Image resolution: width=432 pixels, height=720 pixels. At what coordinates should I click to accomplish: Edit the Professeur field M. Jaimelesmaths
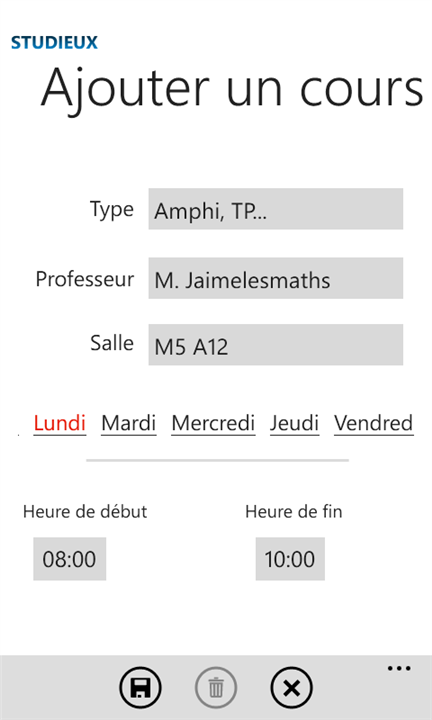pyautogui.click(x=275, y=278)
